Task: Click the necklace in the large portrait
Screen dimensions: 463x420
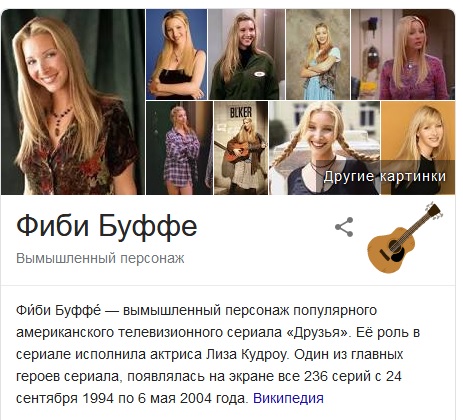Action: (x=60, y=120)
